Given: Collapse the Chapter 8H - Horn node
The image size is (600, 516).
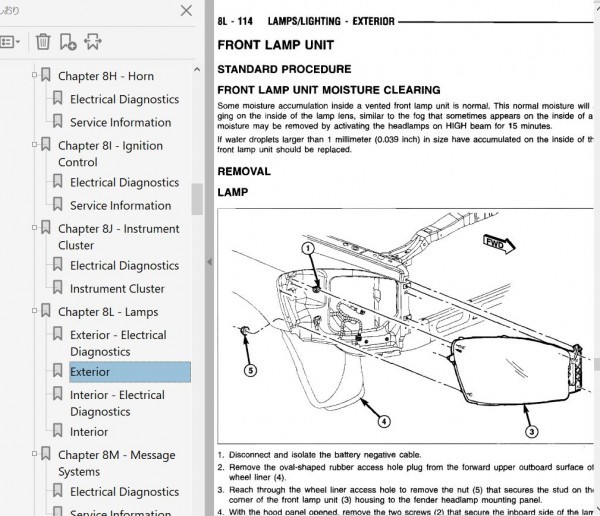Looking at the screenshot, I should point(34,75).
